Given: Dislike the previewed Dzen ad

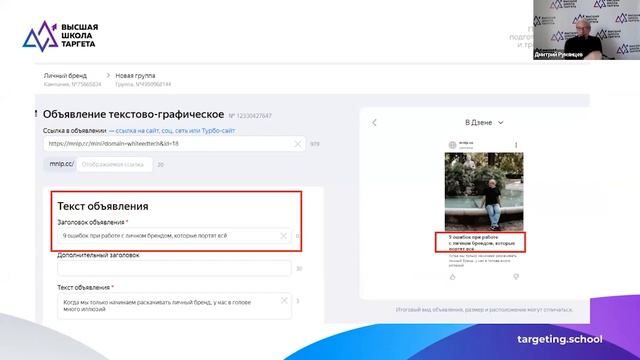Looking at the screenshot, I should 516,277.
